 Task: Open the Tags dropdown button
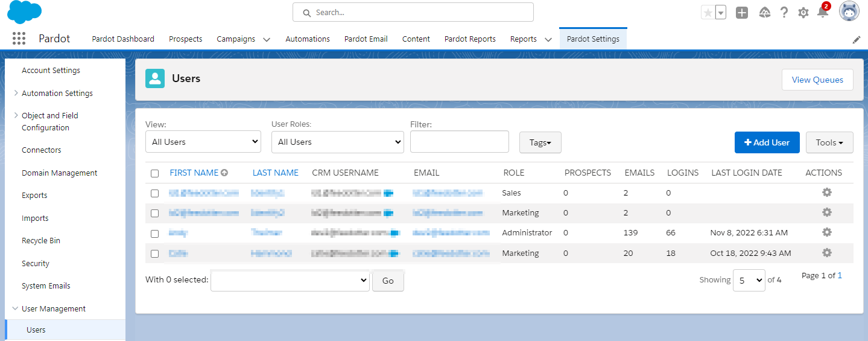point(540,142)
